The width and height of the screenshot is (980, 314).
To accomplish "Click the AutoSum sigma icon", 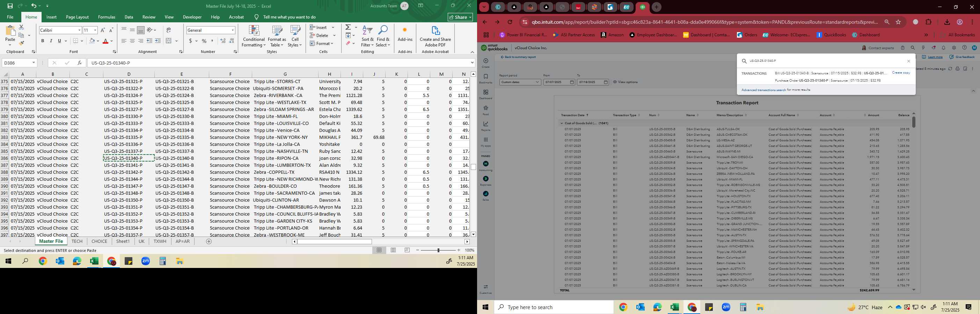I will [348, 27].
